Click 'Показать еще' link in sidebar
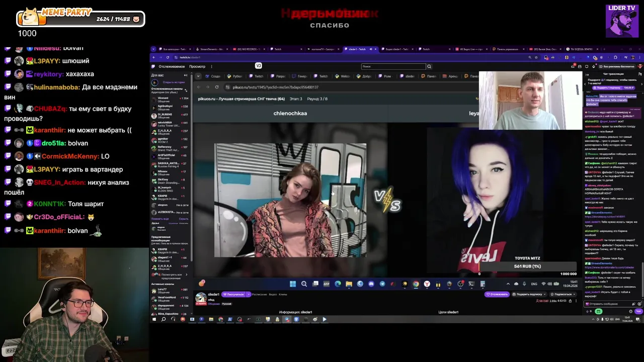644x362 pixels. (x=160, y=219)
